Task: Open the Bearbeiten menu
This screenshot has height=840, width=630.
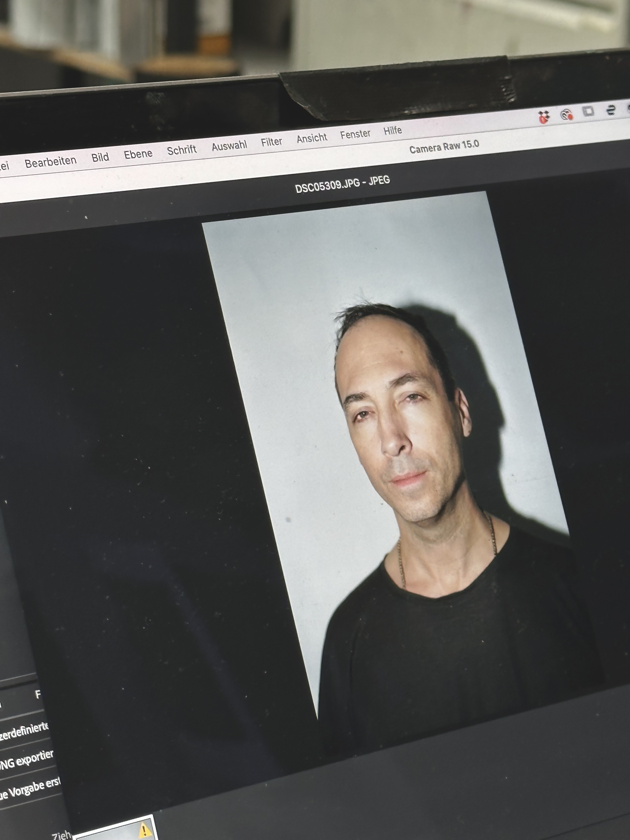Action: click(x=50, y=162)
